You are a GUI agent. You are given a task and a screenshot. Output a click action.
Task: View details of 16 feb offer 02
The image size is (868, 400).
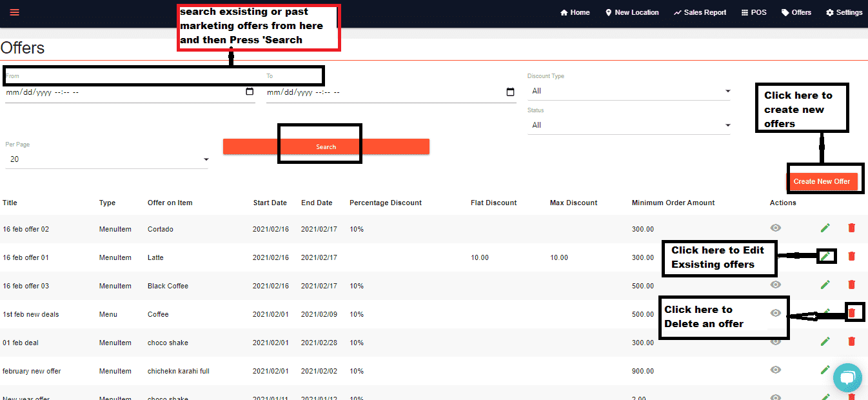(776, 228)
